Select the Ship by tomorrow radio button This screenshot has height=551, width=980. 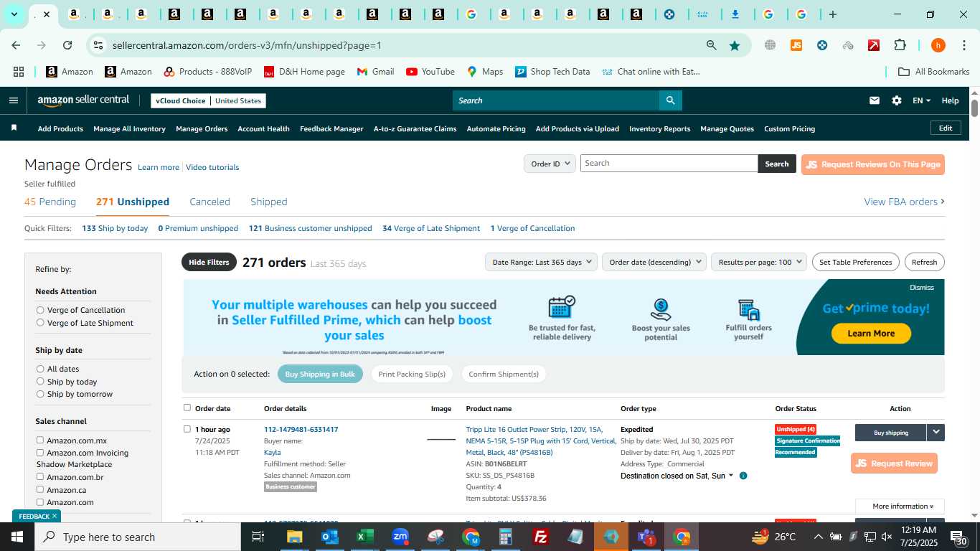pyautogui.click(x=40, y=394)
